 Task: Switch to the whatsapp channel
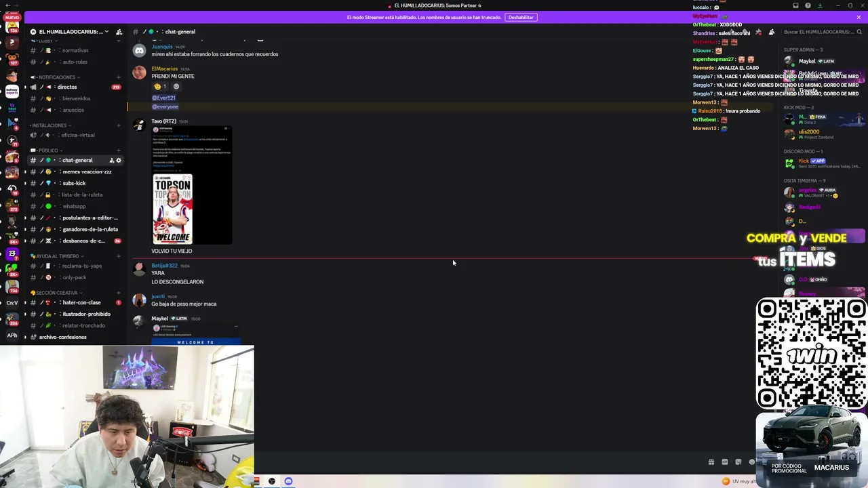(75, 207)
